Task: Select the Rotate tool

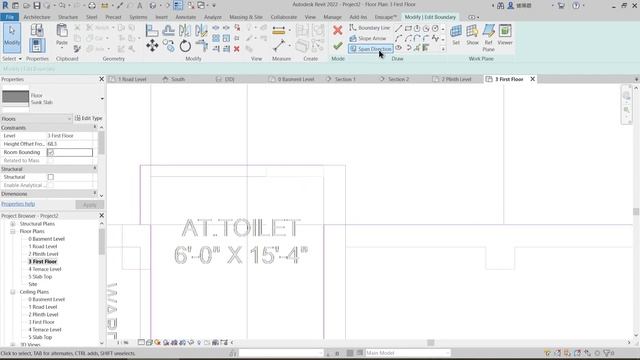Action: click(x=185, y=46)
